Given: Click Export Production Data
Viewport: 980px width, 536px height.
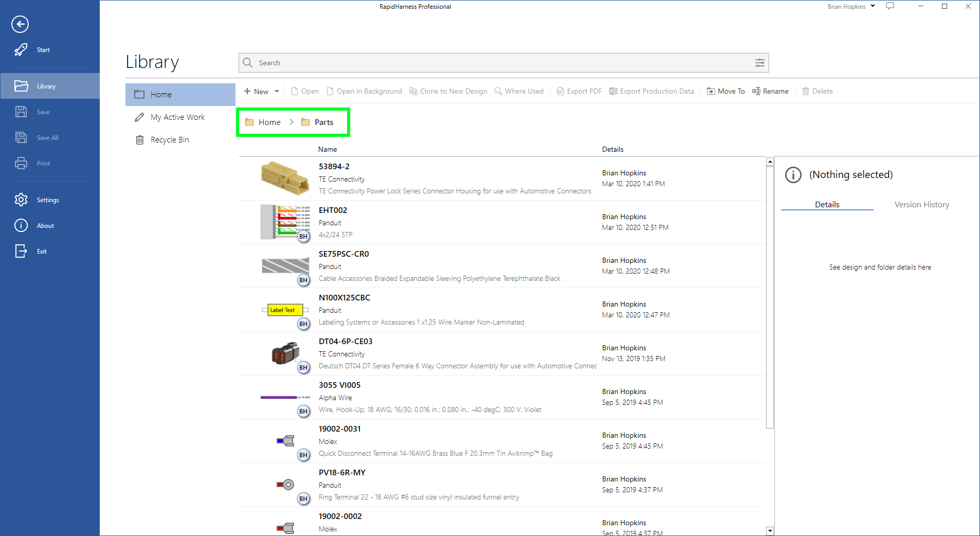Looking at the screenshot, I should pyautogui.click(x=651, y=91).
